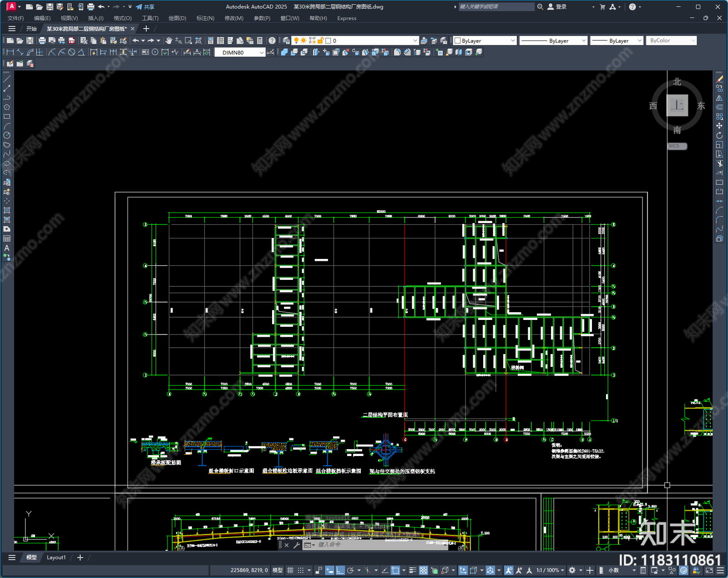Image resolution: width=728 pixels, height=578 pixels.
Task: Click the Linear dimension tool icon
Action: [10, 52]
